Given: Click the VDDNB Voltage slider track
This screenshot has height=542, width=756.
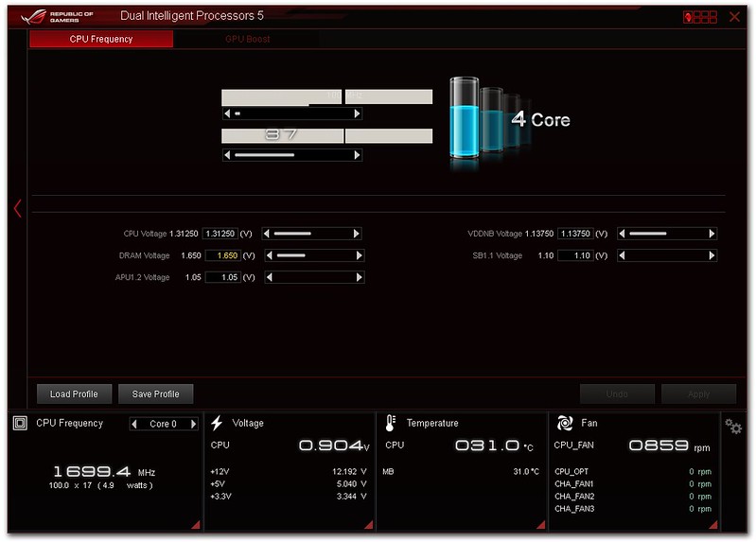Looking at the screenshot, I should point(667,234).
